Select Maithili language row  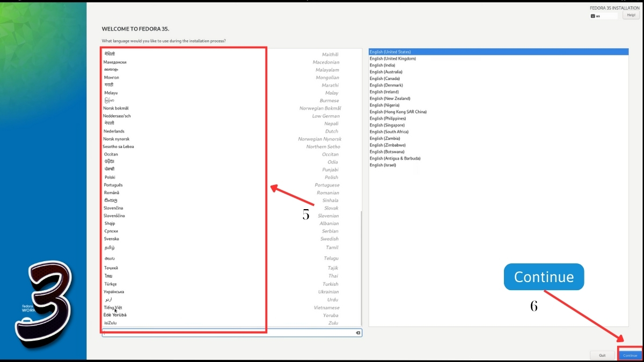tap(231, 54)
